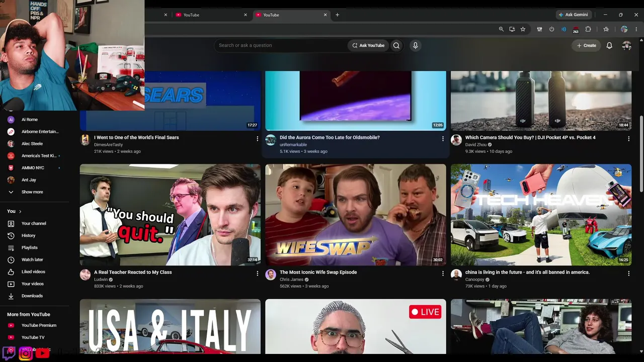Open YouTube notifications bell

pyautogui.click(x=609, y=45)
